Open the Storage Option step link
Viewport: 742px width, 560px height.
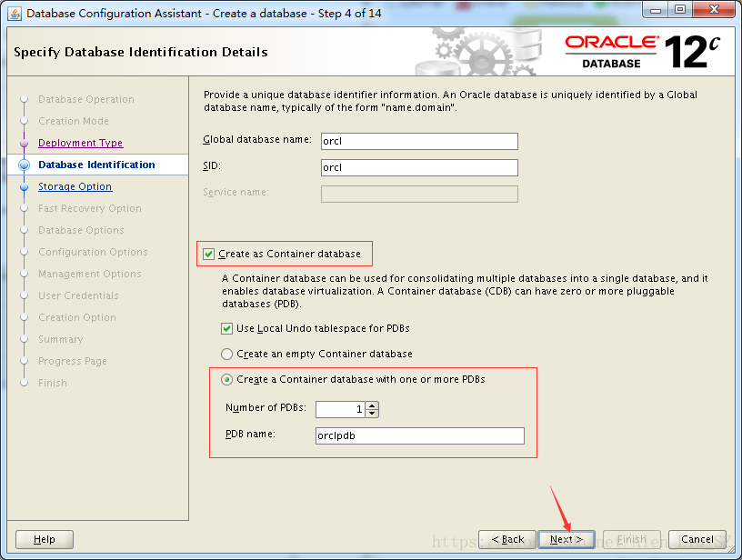point(75,186)
